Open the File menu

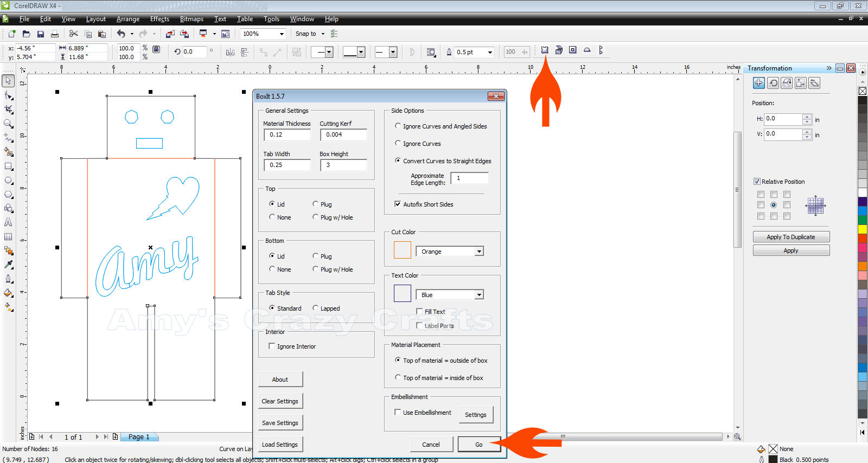tap(24, 19)
